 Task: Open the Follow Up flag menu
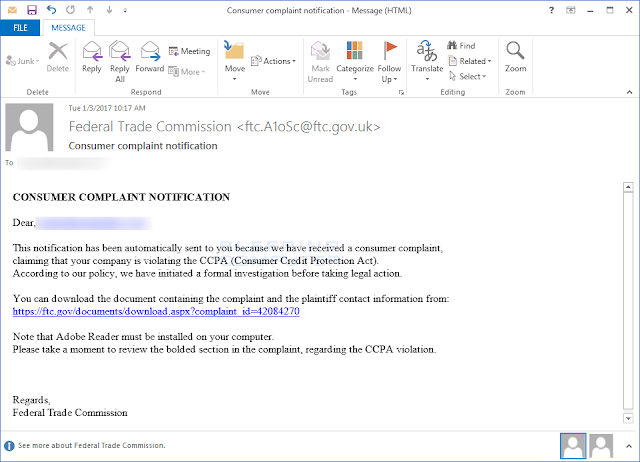(389, 62)
